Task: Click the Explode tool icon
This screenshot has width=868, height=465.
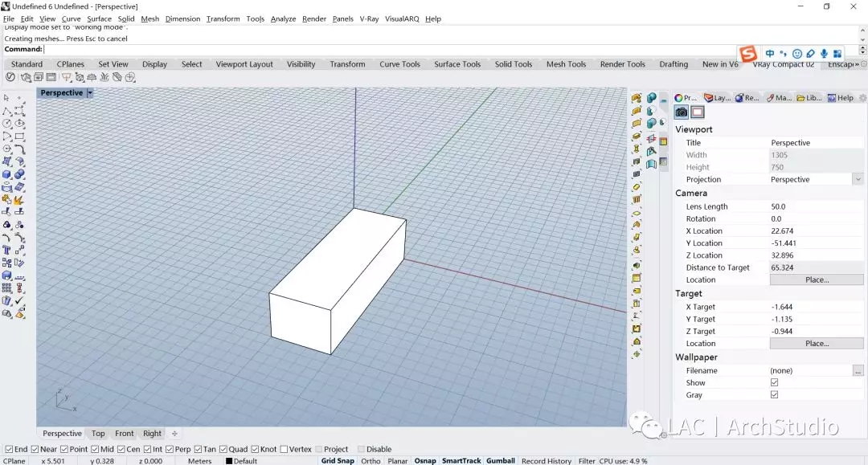Action: [19, 200]
